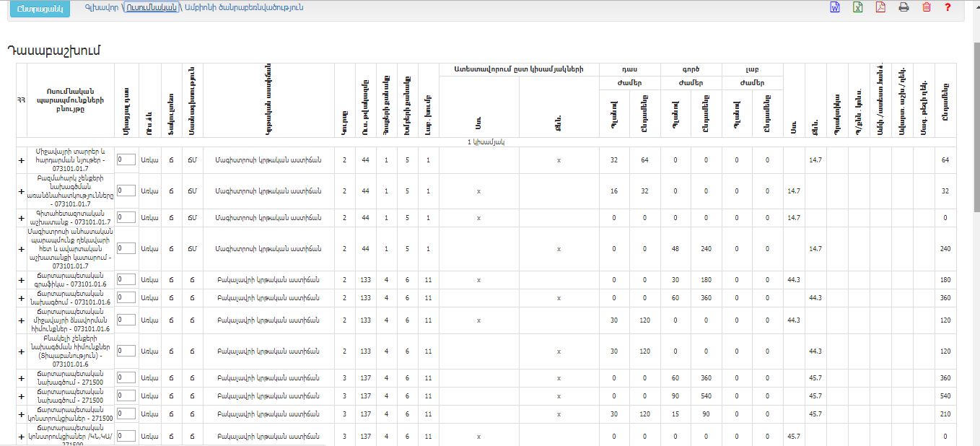This screenshot has width=980, height=446.
Task: Go to Գլխավոր breadcrumb link
Action: [101, 7]
